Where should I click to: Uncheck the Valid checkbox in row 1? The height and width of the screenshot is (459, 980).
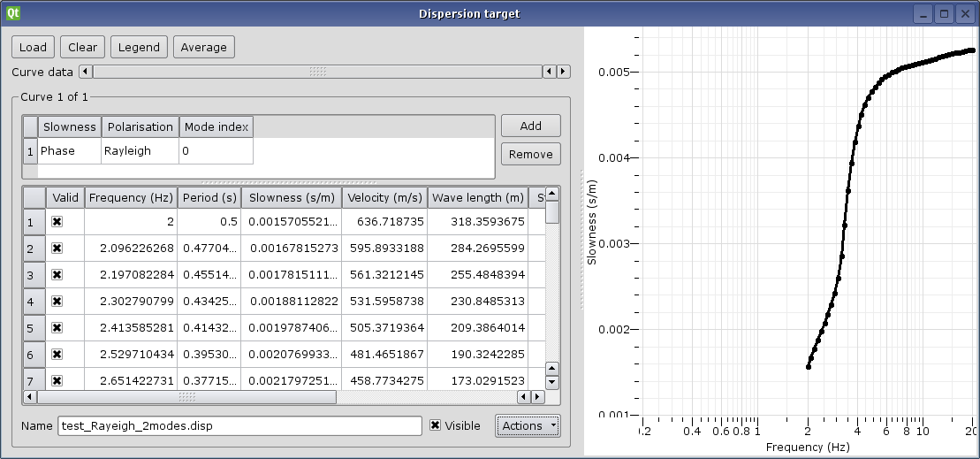[57, 222]
